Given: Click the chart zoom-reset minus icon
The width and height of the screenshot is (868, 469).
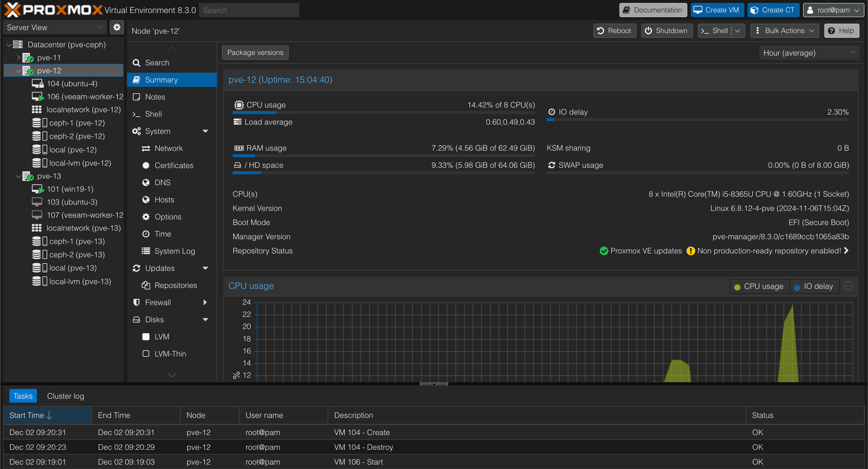Looking at the screenshot, I should click(x=849, y=286).
